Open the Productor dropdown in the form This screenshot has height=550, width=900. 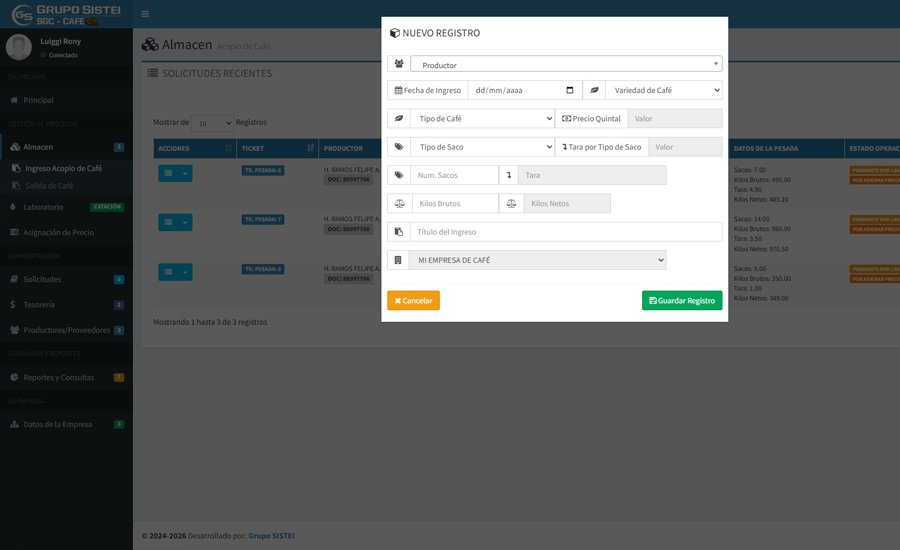[x=566, y=64]
